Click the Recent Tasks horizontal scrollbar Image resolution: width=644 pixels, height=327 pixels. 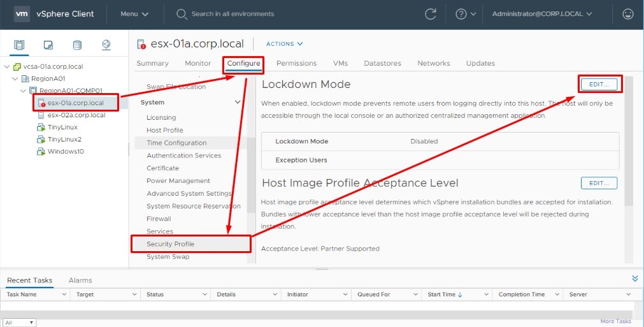click(x=316, y=314)
